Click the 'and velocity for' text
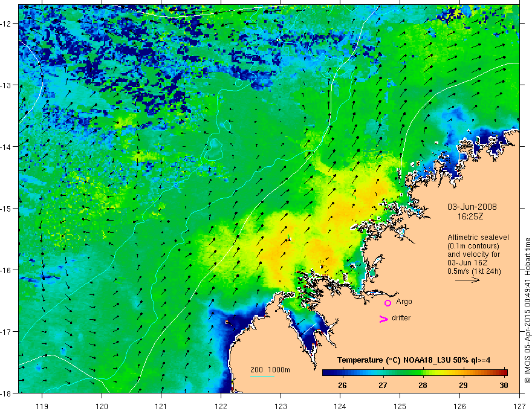This screenshot has width=532, height=411. coord(473,254)
